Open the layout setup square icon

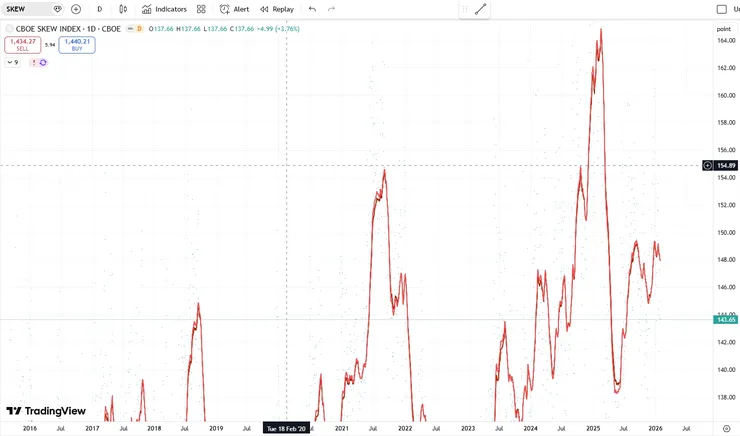click(x=722, y=9)
